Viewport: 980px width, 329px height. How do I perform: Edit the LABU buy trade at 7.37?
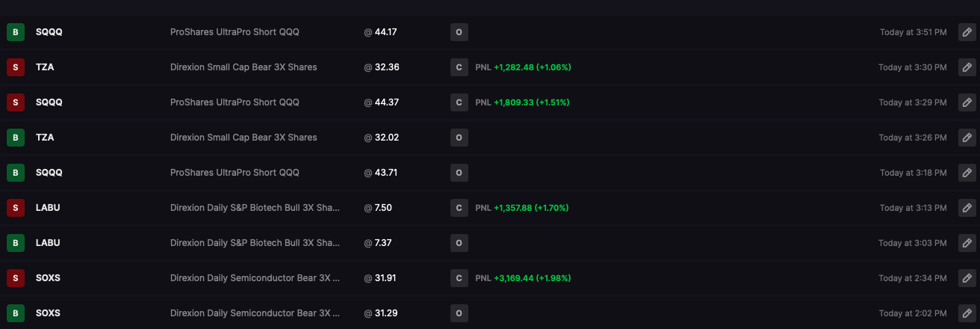click(x=967, y=243)
